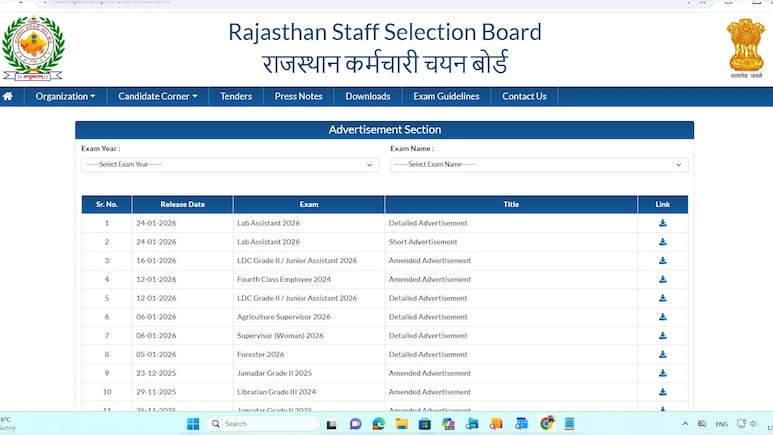773x435 pixels.
Task: Click the Rajasthan Staff Selection Board logo
Action: pyautogui.click(x=33, y=48)
